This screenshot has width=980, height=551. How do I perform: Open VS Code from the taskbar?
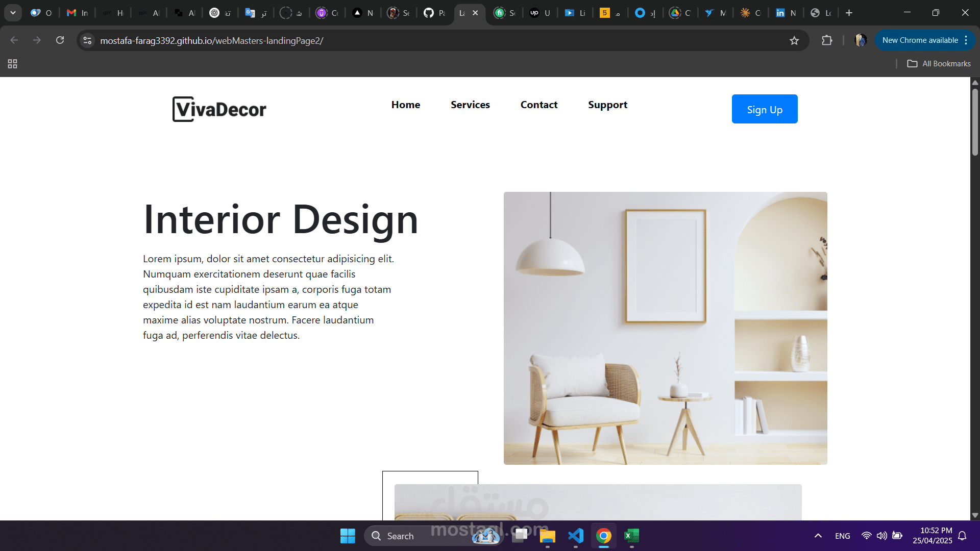coord(575,536)
